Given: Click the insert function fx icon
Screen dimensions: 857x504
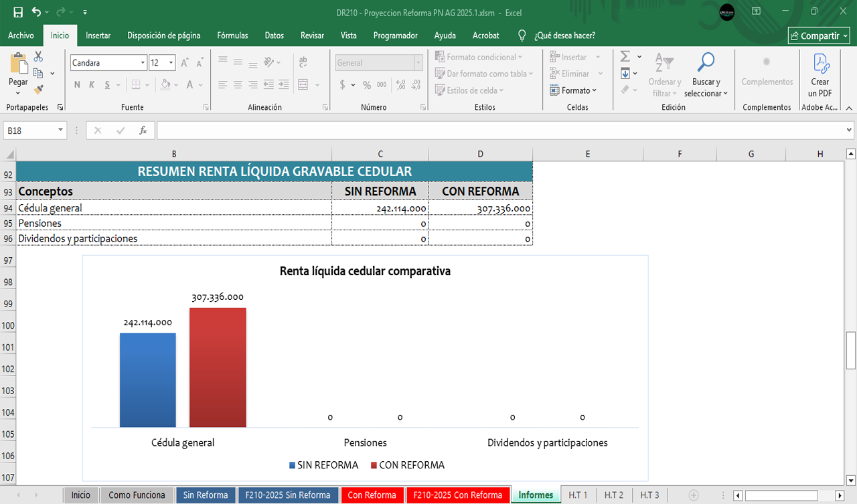Looking at the screenshot, I should 143,131.
